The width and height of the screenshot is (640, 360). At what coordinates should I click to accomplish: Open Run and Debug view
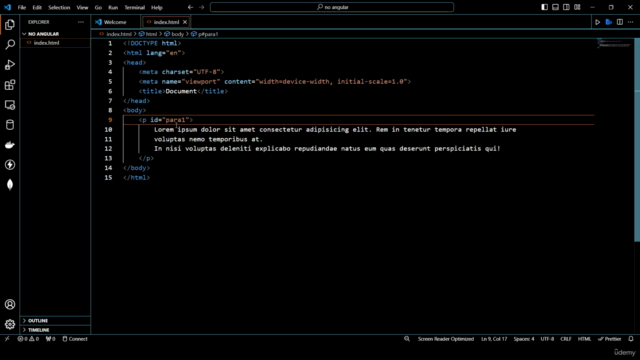(x=10, y=64)
